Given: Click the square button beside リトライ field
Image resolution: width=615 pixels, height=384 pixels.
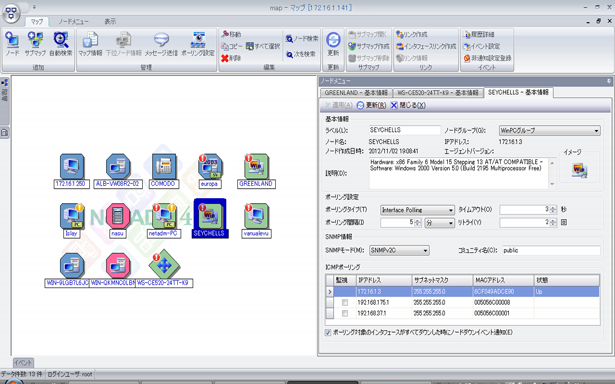Looking at the screenshot, I should pyautogui.click(x=564, y=222).
